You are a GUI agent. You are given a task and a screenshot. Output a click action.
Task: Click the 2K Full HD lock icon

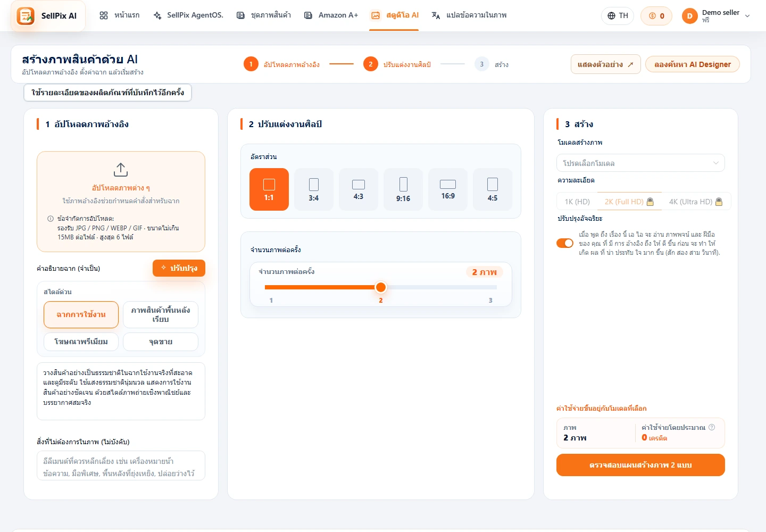point(650,202)
